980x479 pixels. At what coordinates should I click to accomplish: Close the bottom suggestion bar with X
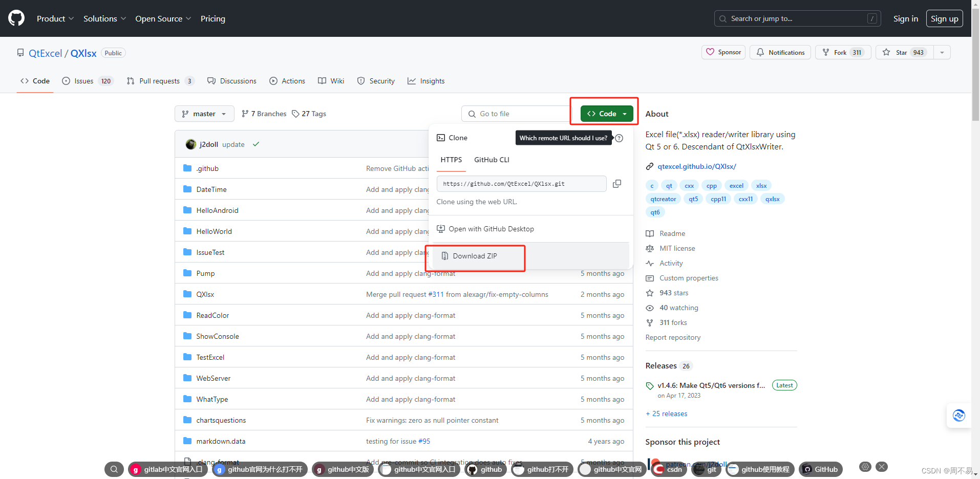point(882,467)
